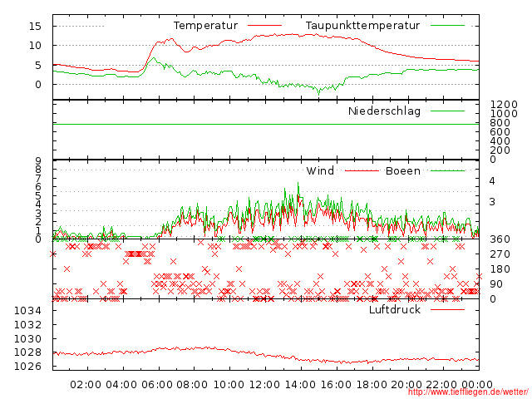Click the 270 wind direction axis label
532x399 pixels.
tap(500, 254)
